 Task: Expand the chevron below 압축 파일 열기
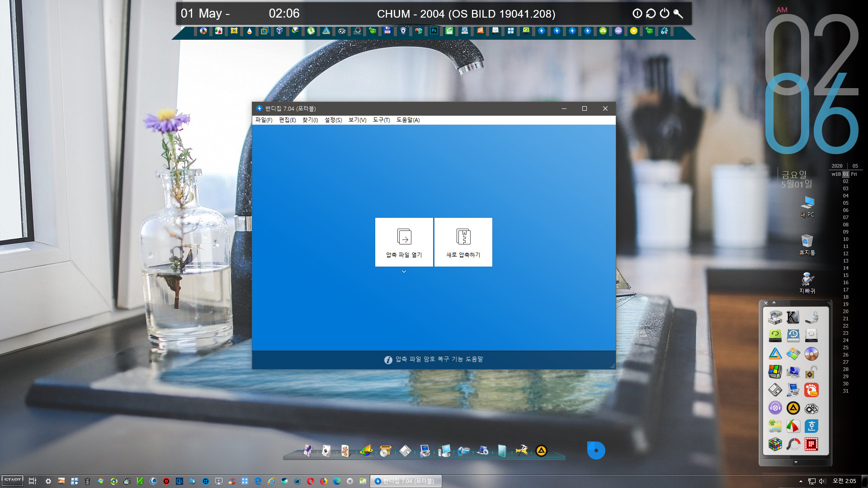404,272
